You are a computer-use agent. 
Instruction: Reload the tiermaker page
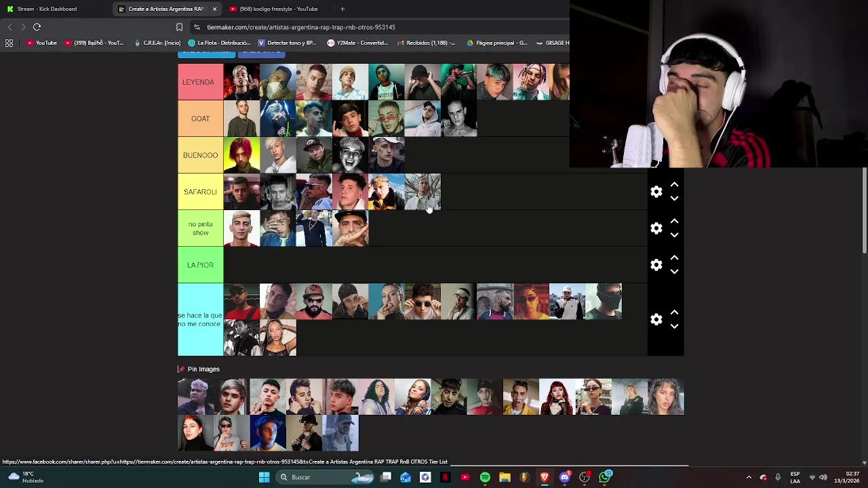[37, 27]
